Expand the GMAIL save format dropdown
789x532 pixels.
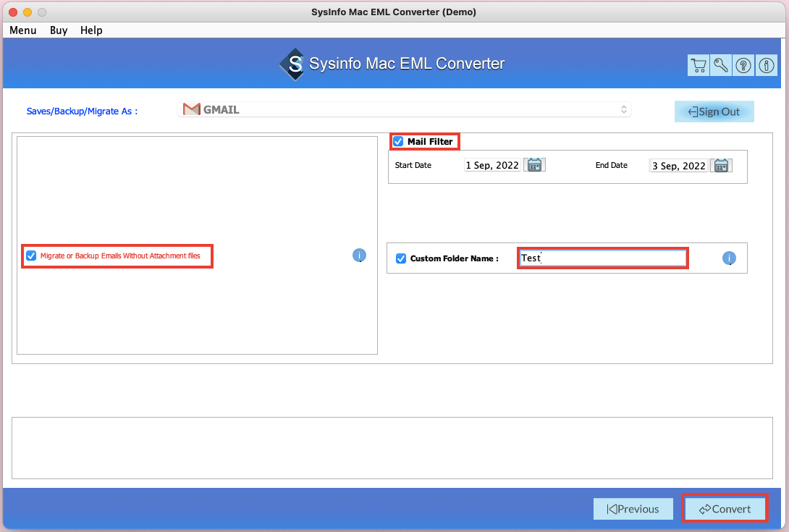[404, 110]
